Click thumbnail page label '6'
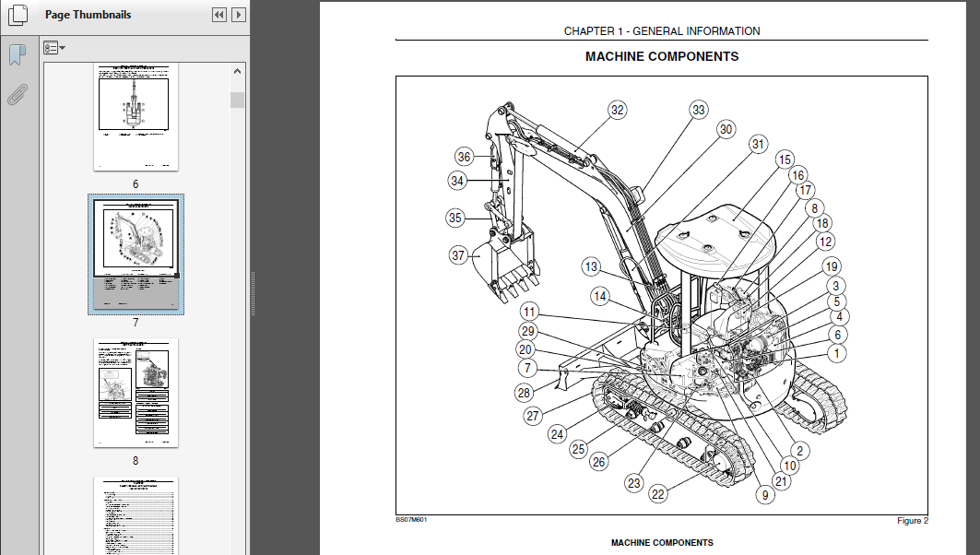 point(135,183)
